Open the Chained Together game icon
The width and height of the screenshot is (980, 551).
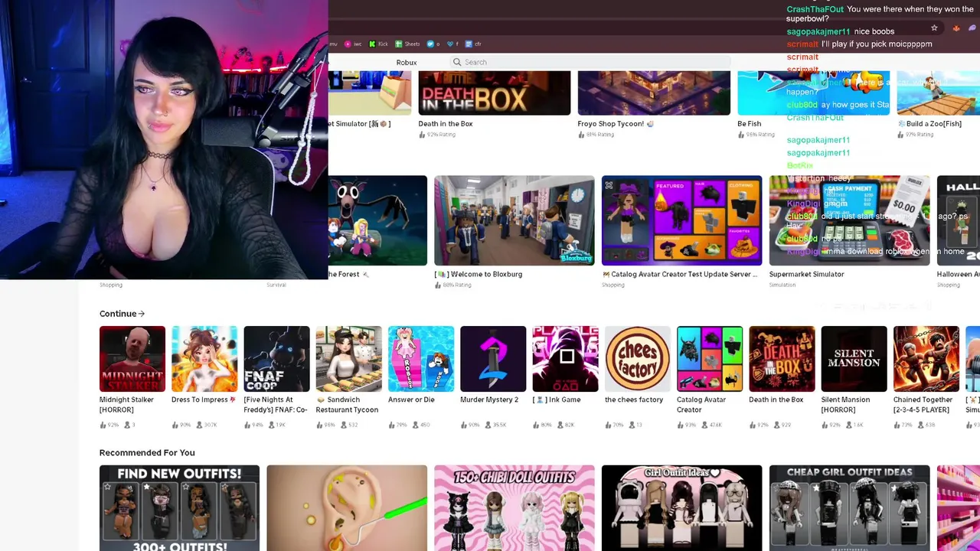point(926,359)
